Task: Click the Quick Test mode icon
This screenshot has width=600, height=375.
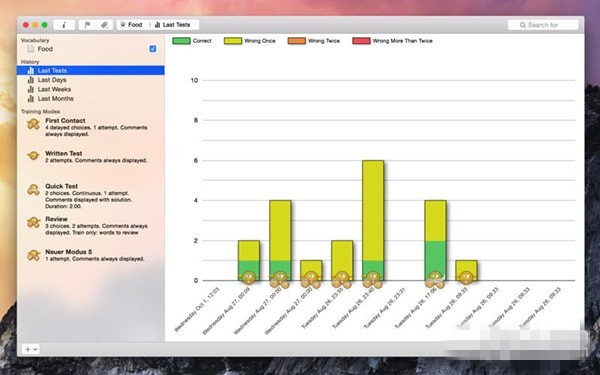Action: click(x=34, y=190)
